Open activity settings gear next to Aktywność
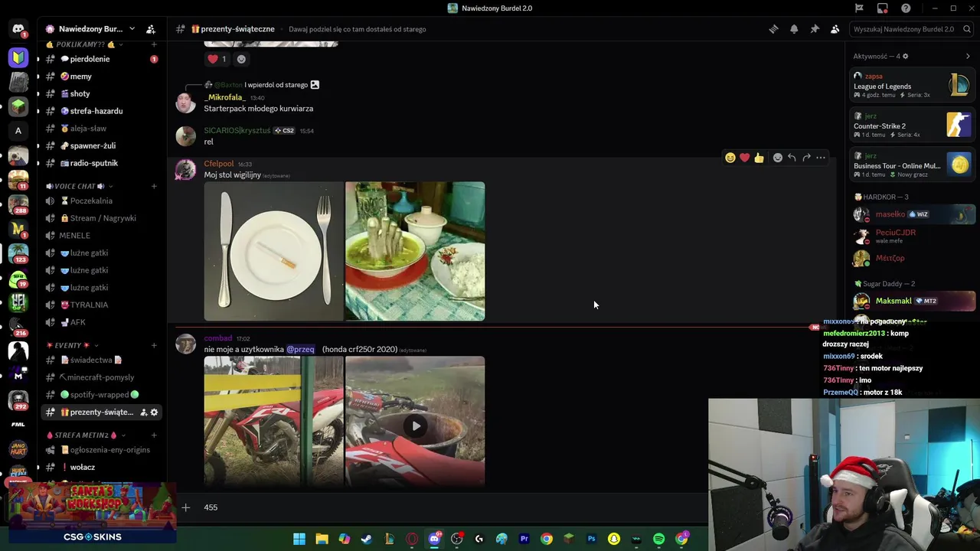980x551 pixels. (x=905, y=56)
